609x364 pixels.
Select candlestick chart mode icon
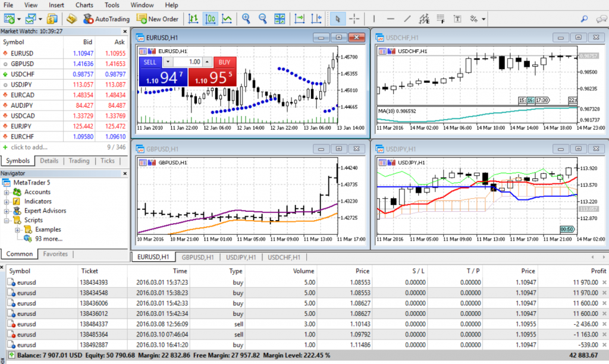coord(210,19)
